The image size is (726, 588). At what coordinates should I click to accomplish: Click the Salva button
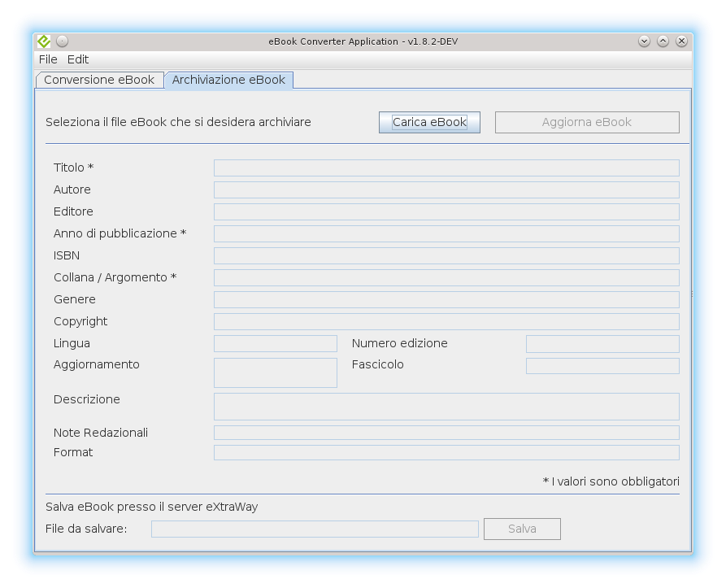(x=522, y=529)
